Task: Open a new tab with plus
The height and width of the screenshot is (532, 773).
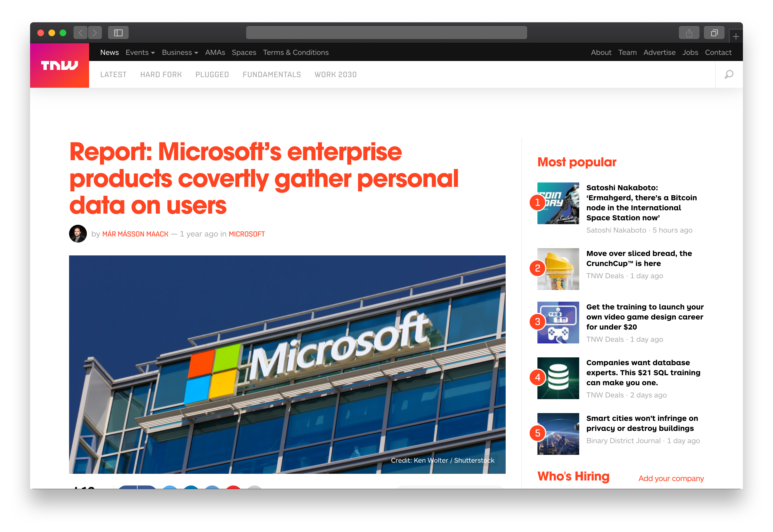Action: [x=736, y=36]
